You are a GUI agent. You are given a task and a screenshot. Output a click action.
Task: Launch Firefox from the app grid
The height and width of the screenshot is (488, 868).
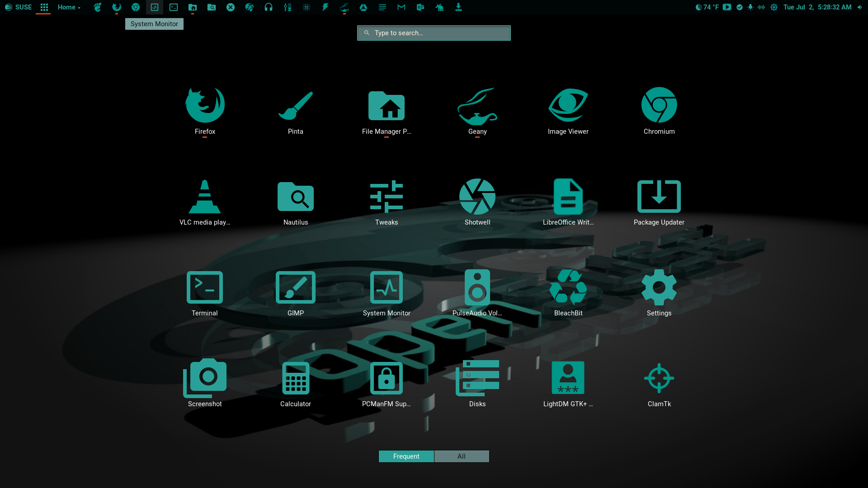point(205,112)
